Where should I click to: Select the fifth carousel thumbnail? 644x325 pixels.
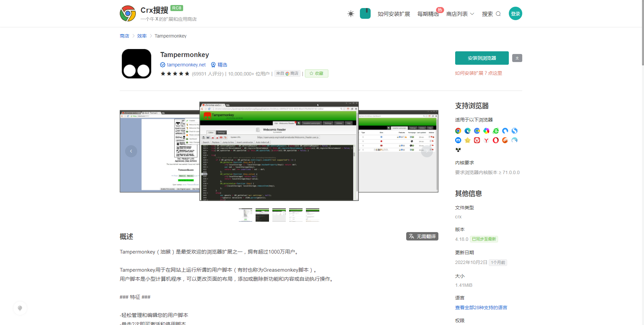[313, 215]
